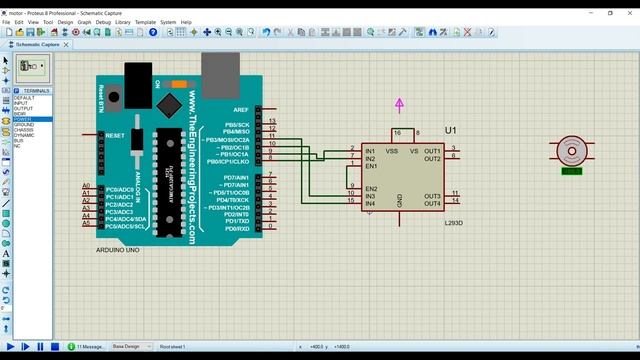Step the simulation with the Step button
Viewport: 640px width, 360px height.
25,347
